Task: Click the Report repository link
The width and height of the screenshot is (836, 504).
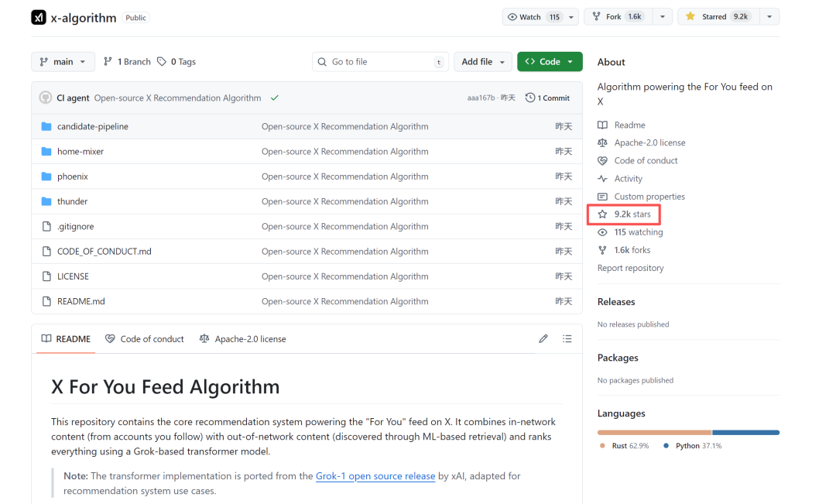Action: (630, 268)
